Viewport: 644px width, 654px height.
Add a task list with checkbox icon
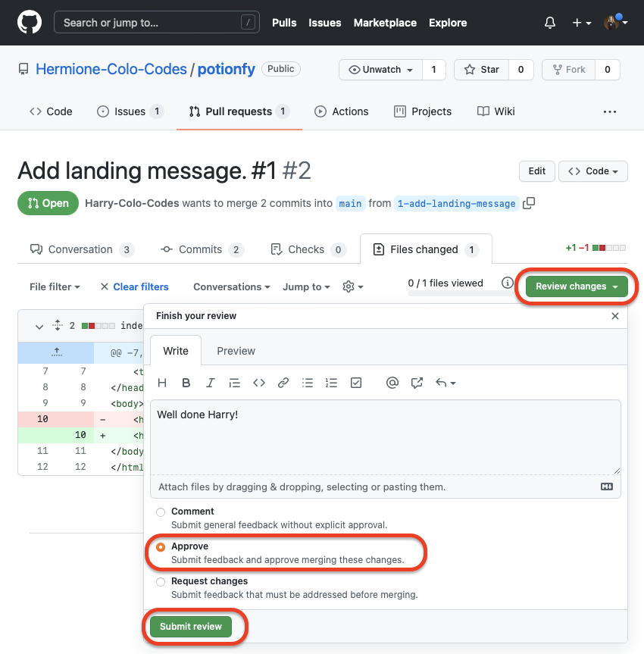356,383
